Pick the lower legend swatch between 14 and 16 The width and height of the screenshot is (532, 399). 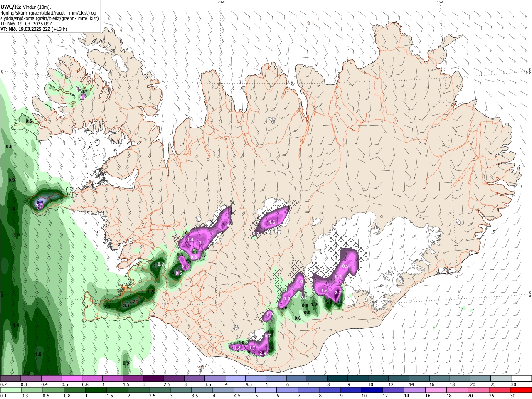pyautogui.click(x=415, y=390)
